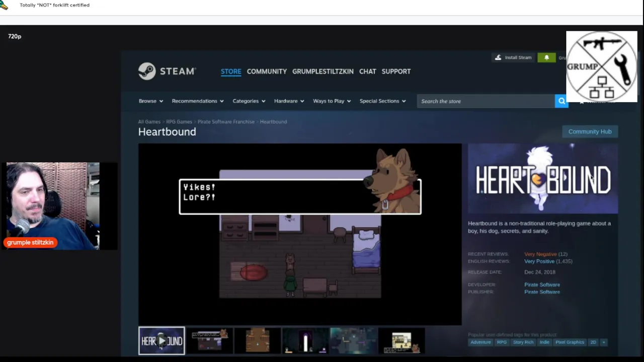Click the GRUMP channel logo overlay
The image size is (644, 362).
pyautogui.click(x=602, y=67)
